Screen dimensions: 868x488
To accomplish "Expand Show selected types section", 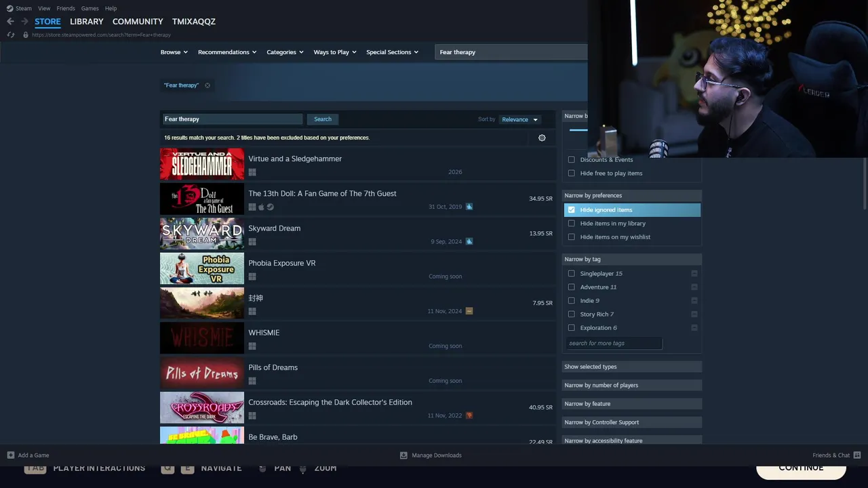I will (632, 367).
